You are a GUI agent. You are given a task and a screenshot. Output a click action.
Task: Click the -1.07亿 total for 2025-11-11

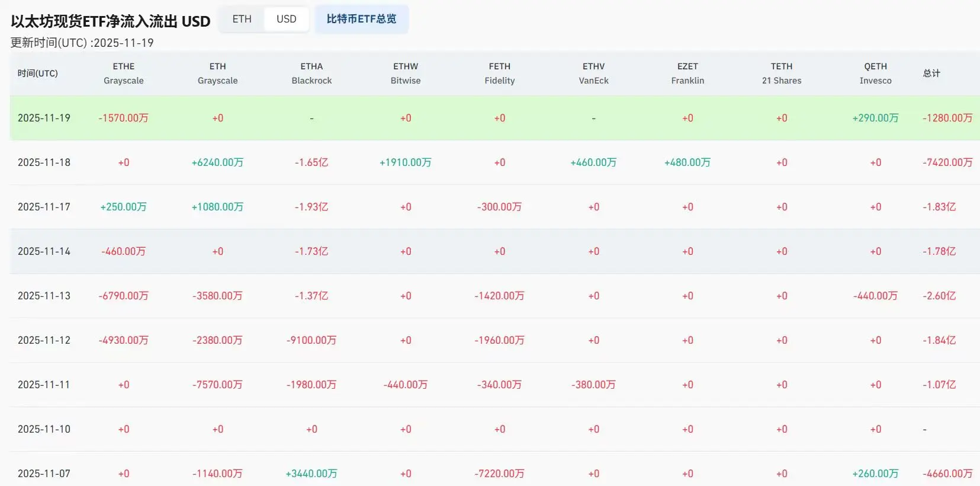click(x=939, y=385)
